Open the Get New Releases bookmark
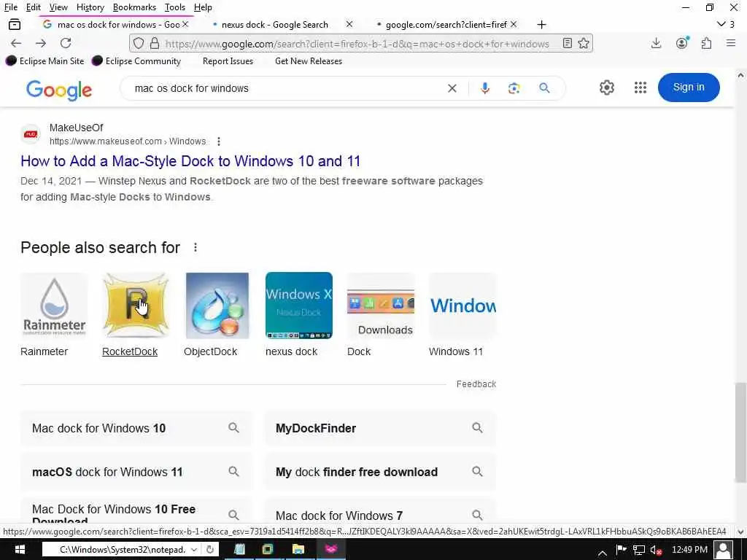Screen dimensions: 747x560 click(309, 61)
